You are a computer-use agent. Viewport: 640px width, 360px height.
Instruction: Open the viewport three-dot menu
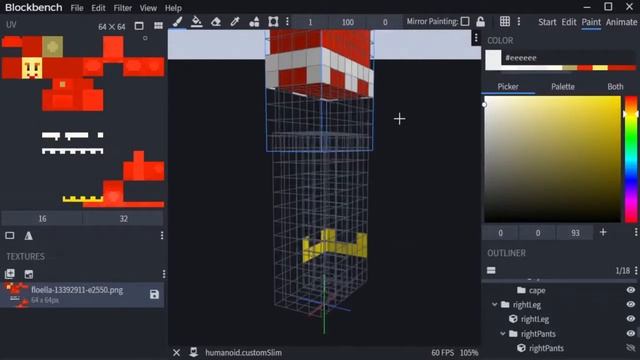(476, 38)
